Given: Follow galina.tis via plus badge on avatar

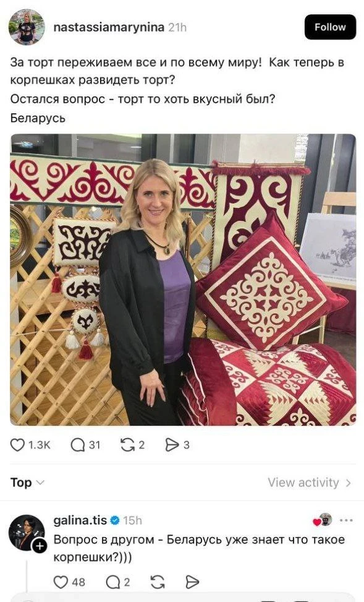Looking at the screenshot, I should tap(39, 546).
